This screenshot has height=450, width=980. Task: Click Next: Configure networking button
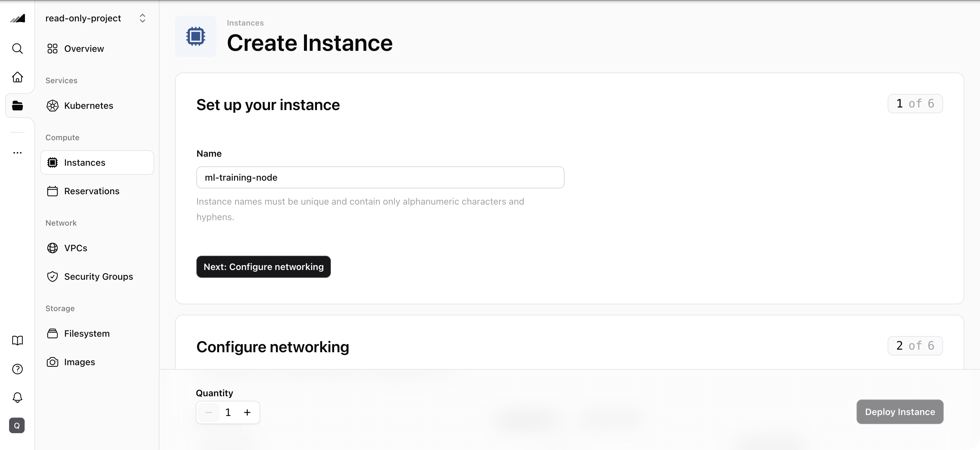(x=263, y=267)
